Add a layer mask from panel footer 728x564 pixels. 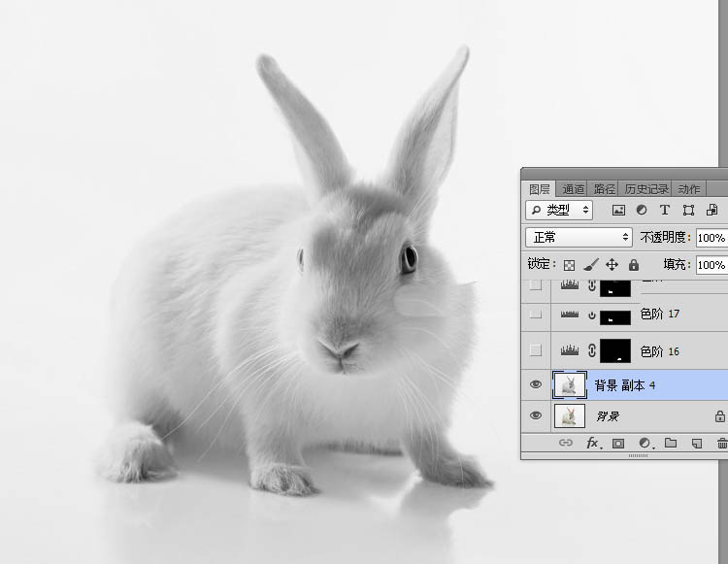coord(618,444)
